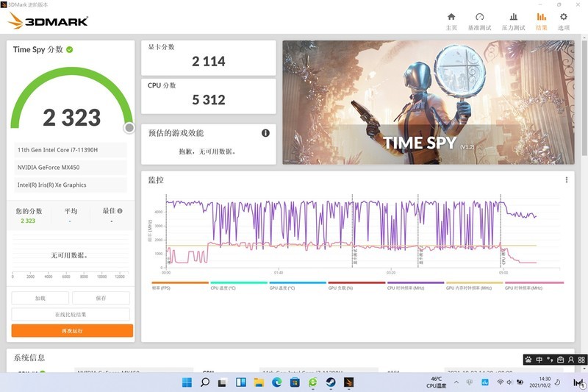Image resolution: width=588 pixels, height=392 pixels.
Task: Open the 选项 options tab
Action: (x=563, y=21)
